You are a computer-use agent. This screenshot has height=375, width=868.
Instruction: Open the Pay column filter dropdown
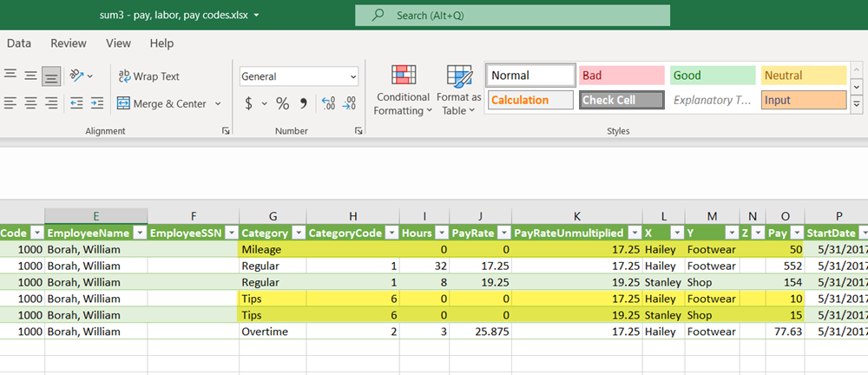pos(797,234)
